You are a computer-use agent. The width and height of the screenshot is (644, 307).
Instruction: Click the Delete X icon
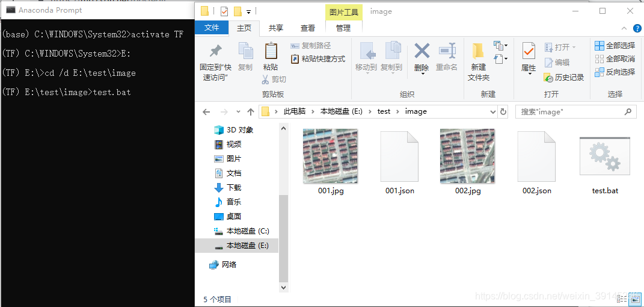click(x=422, y=51)
